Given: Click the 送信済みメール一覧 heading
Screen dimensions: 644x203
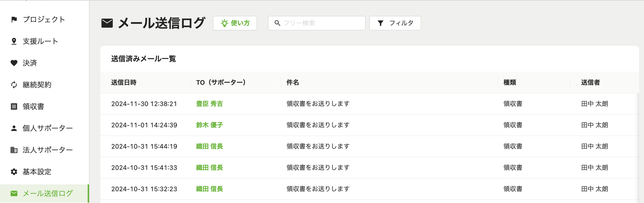Looking at the screenshot, I should point(143,59).
